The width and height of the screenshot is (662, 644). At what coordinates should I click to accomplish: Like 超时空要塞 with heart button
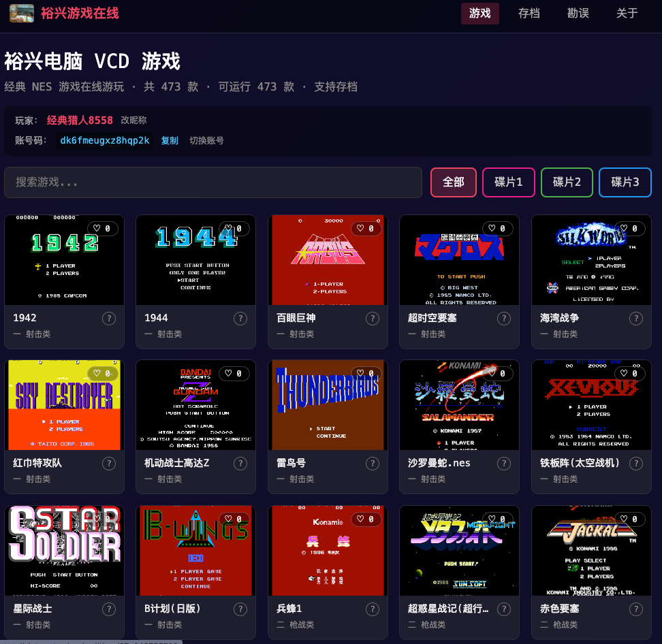coord(497,228)
